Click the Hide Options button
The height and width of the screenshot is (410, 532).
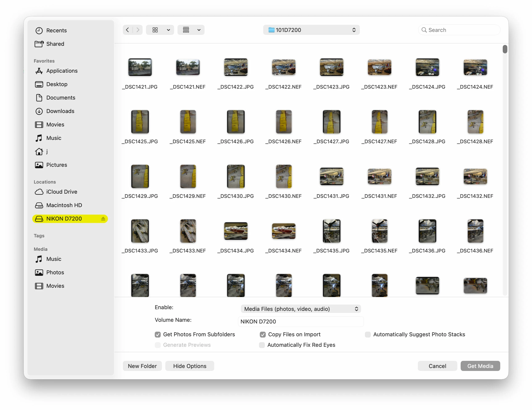190,366
